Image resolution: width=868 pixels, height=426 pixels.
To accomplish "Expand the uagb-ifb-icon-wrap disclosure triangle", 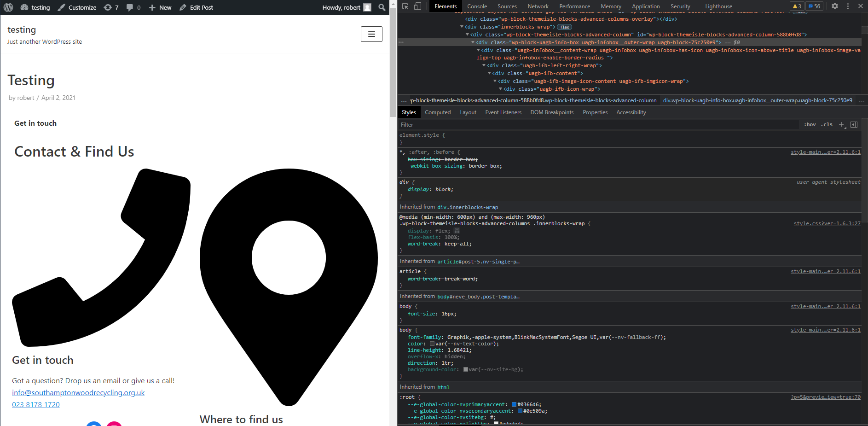I will pos(500,88).
